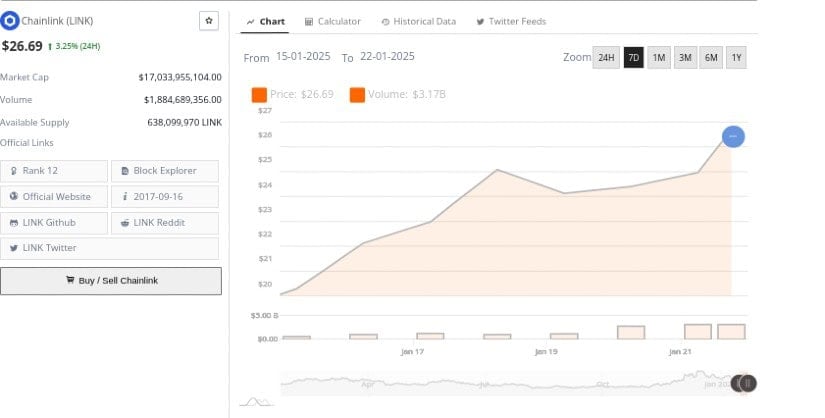Switch to the Calculator tab
This screenshot has width=825, height=418.
coord(332,21)
